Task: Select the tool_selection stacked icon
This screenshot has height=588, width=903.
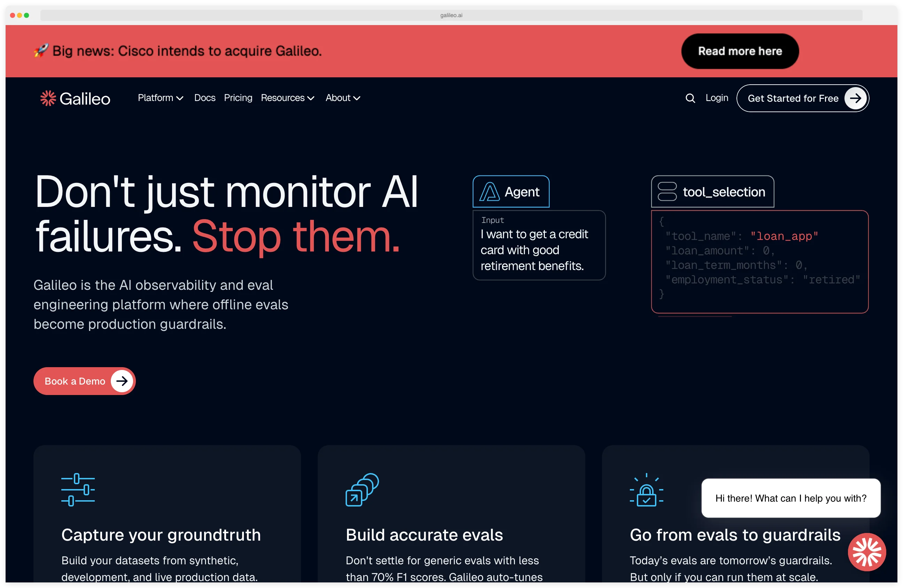Action: pos(667,192)
